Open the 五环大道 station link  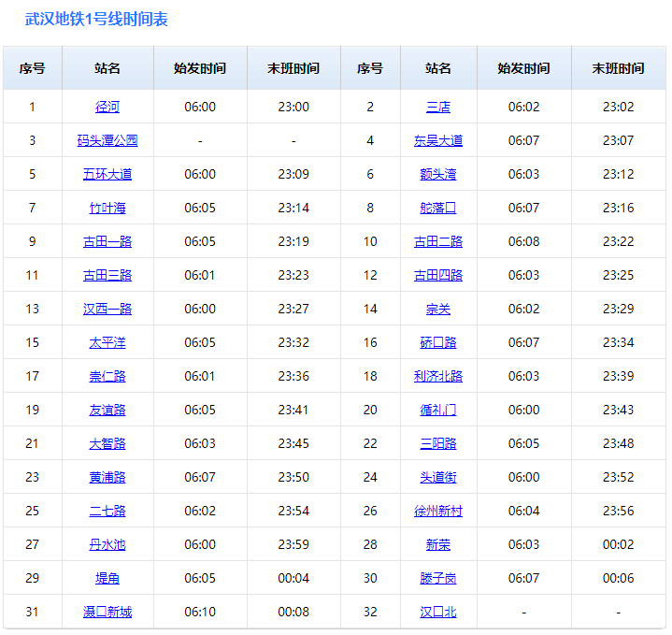pos(107,174)
